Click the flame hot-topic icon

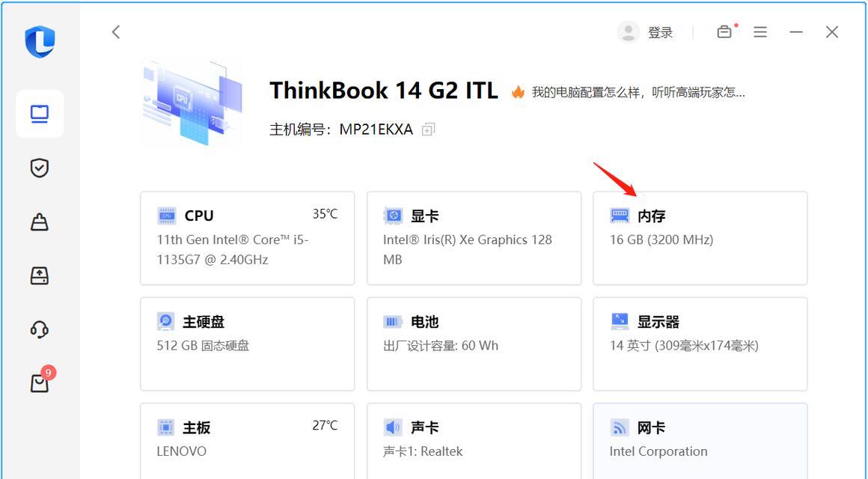pyautogui.click(x=518, y=91)
